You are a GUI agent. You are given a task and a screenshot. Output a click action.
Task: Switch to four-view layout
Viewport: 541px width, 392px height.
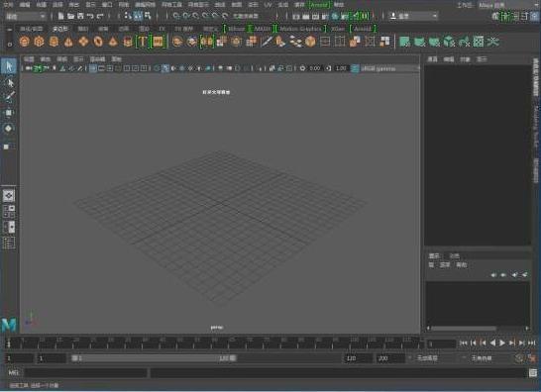pyautogui.click(x=9, y=211)
